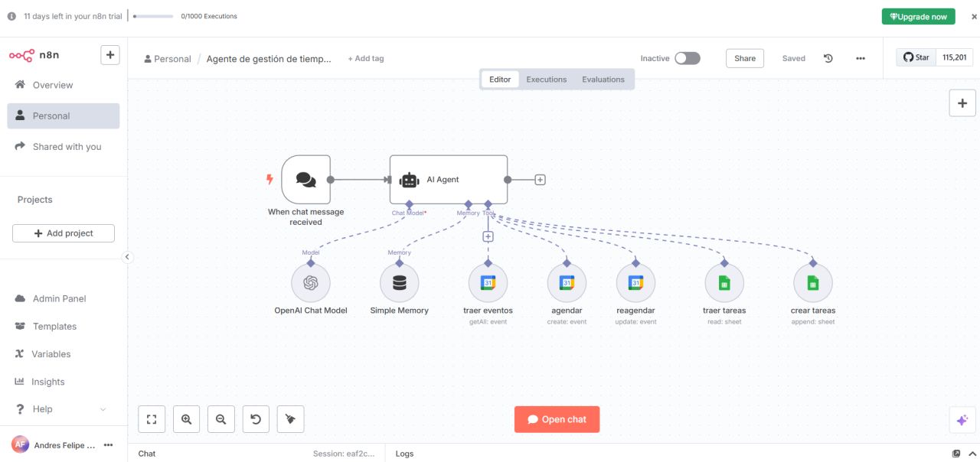Switch to the Evaluations tab
The image size is (980, 462).
(x=603, y=80)
